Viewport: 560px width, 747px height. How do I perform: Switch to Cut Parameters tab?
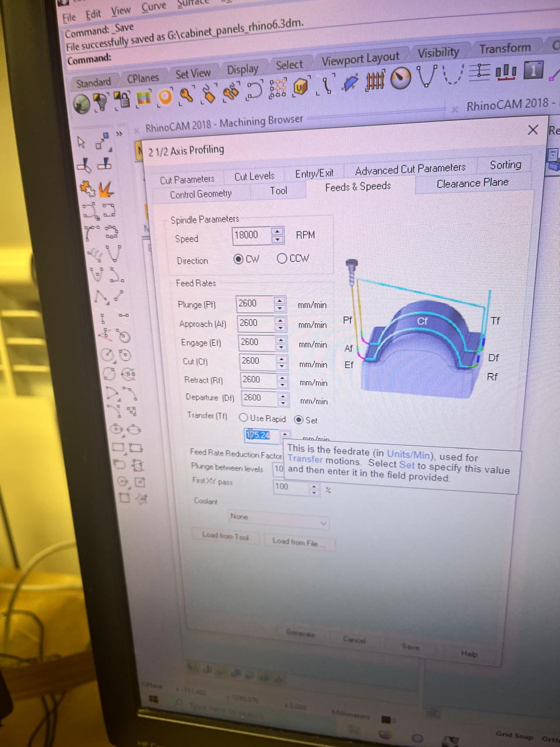coord(187,180)
